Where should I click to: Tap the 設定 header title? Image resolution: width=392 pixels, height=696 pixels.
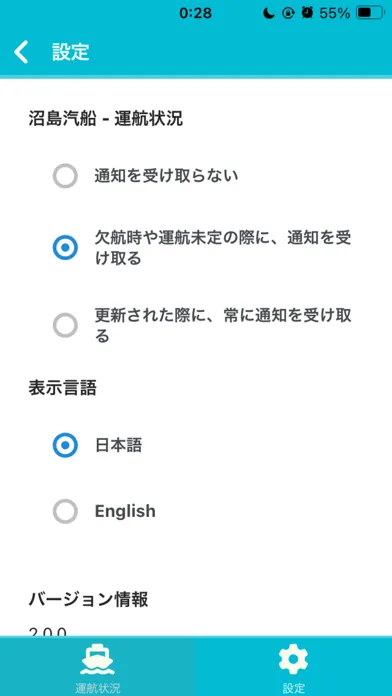coord(71,52)
